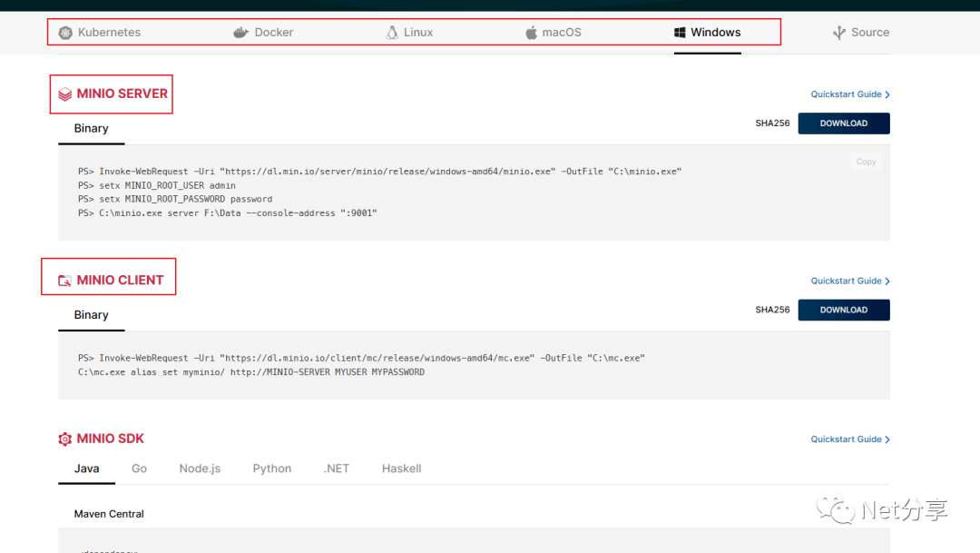The height and width of the screenshot is (553, 980).
Task: Switch to the .NET SDK tab
Action: [336, 469]
